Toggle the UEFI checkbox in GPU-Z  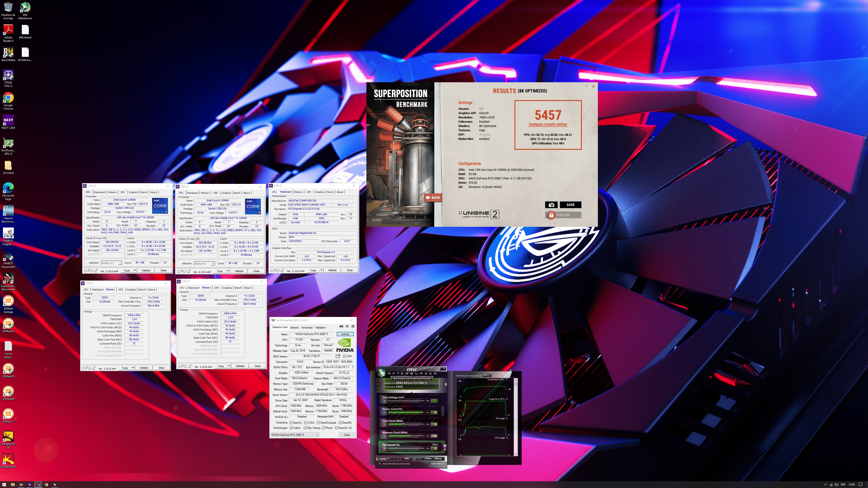(344, 356)
